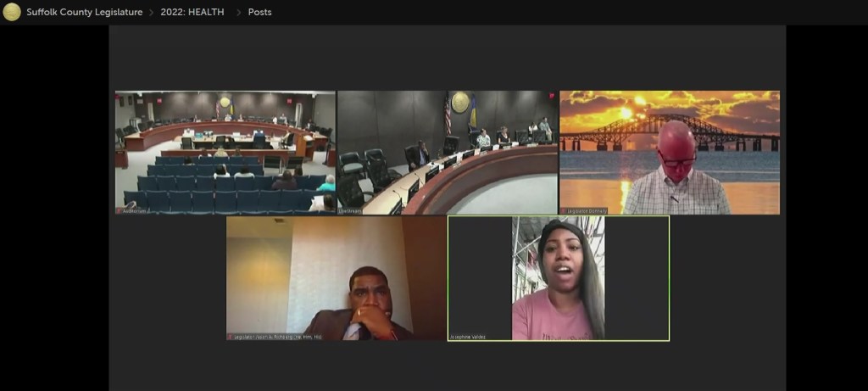Click the Suffolk County seal logo
868x391 pixels.
coord(12,12)
